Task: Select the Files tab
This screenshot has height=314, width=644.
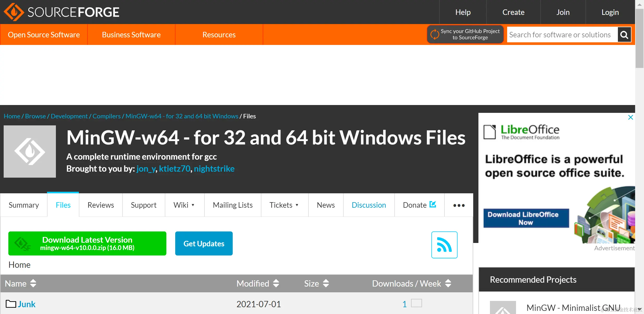Action: click(x=63, y=205)
